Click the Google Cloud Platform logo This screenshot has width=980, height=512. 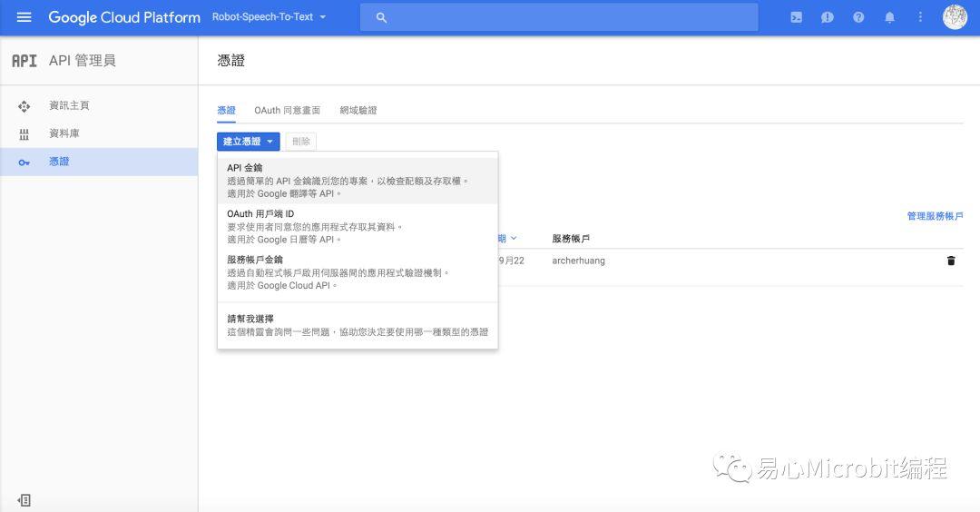(124, 17)
